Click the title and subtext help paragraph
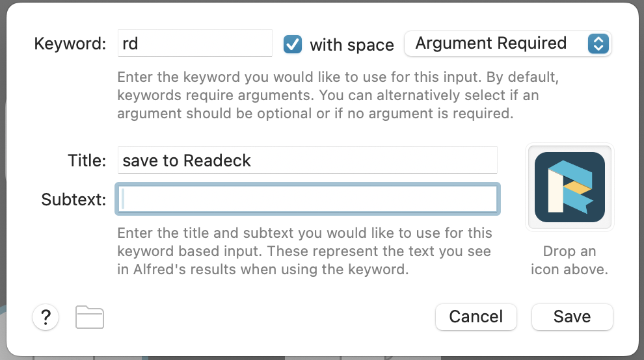This screenshot has height=360, width=644. 304,251
